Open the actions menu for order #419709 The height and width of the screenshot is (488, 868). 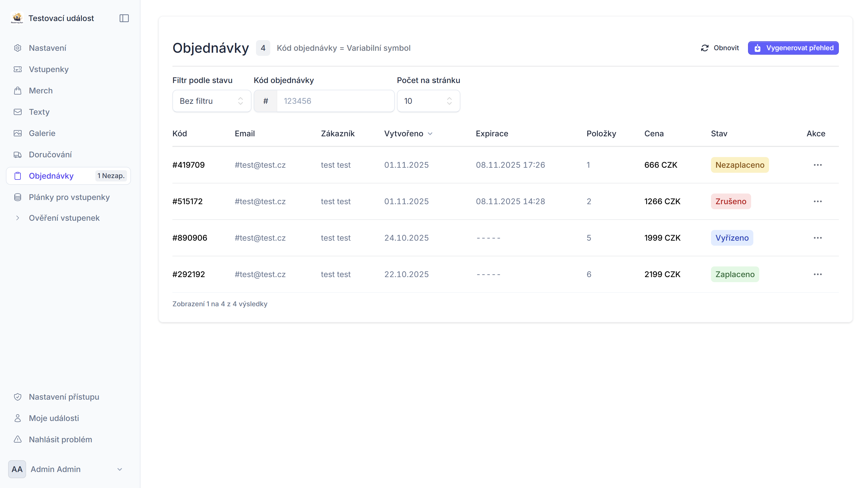click(818, 165)
